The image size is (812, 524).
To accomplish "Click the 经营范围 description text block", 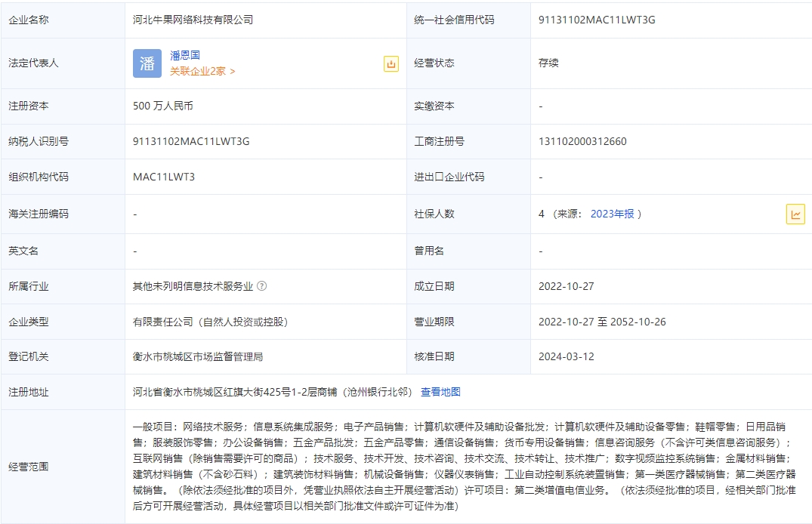I will (x=464, y=466).
